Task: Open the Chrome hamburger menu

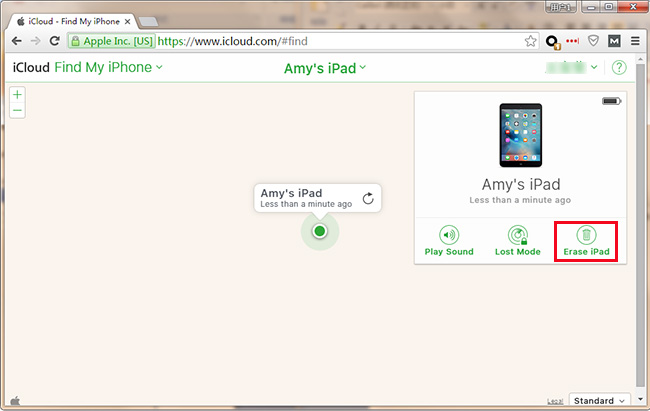Action: [x=635, y=41]
